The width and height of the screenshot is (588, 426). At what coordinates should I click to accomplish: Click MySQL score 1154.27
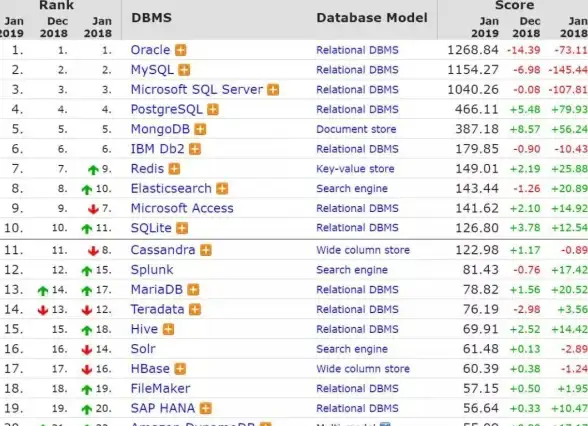coord(473,70)
